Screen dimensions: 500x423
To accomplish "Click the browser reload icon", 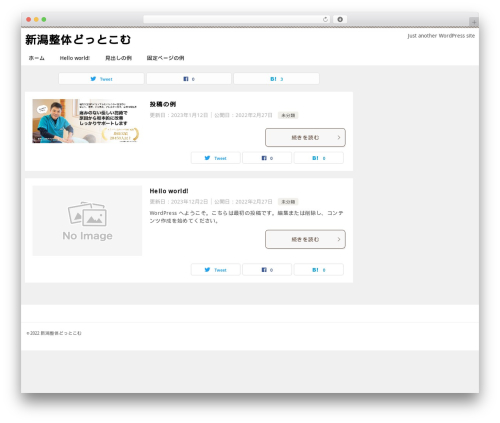I will tap(325, 19).
